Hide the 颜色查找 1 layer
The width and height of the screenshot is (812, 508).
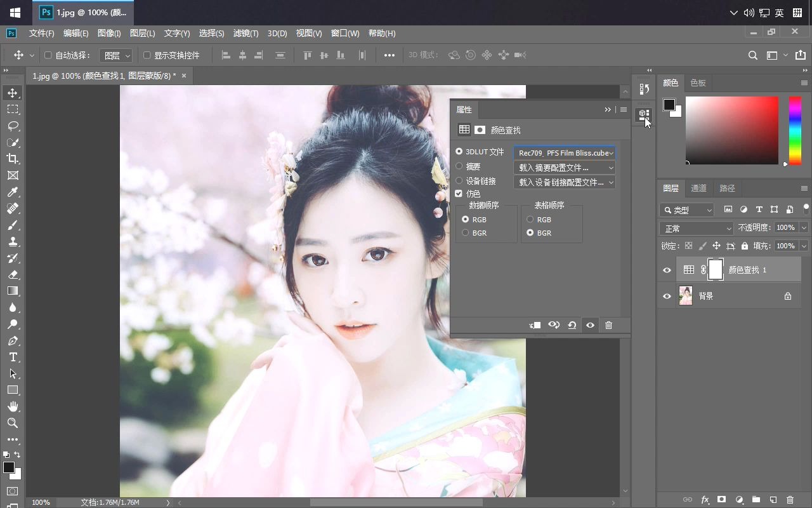click(x=667, y=270)
